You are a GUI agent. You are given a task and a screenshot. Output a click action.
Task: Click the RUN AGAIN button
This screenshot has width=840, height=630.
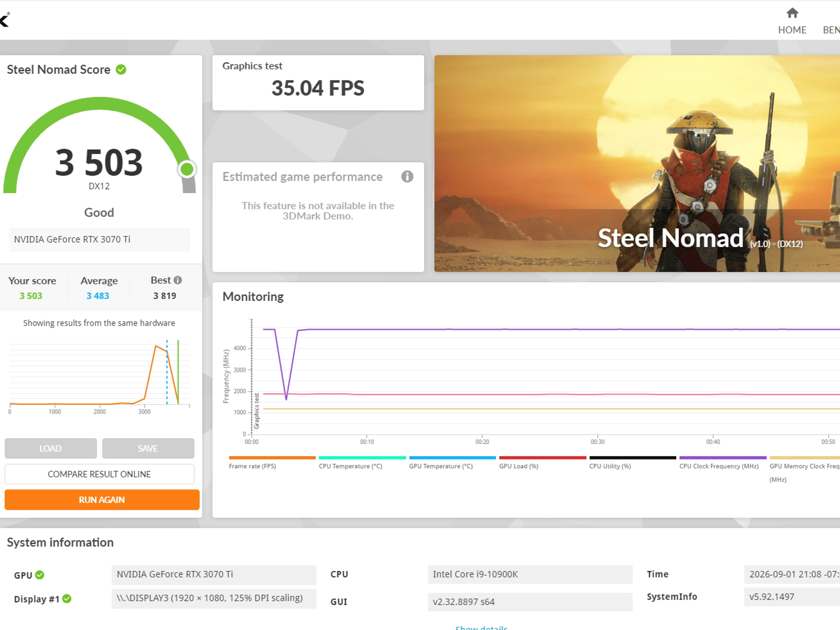[102, 500]
